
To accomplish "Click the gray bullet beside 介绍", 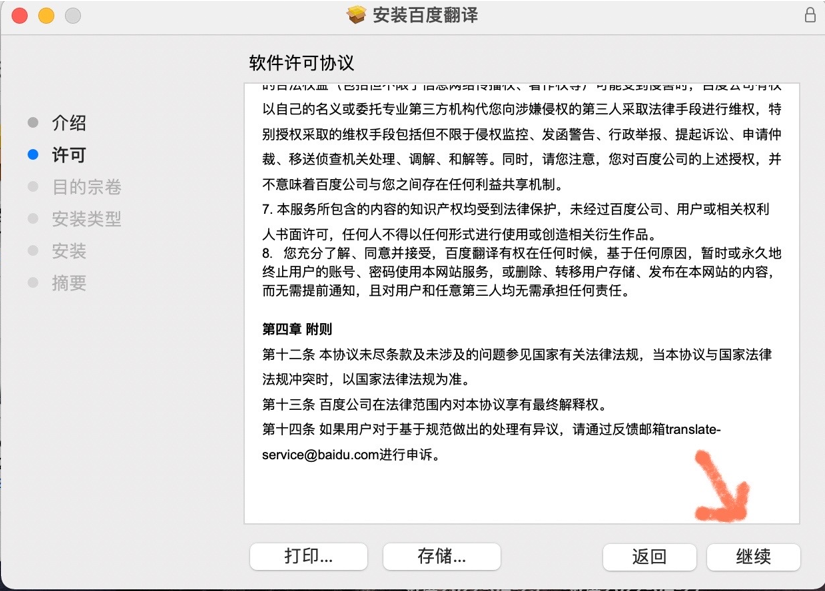I will click(33, 122).
